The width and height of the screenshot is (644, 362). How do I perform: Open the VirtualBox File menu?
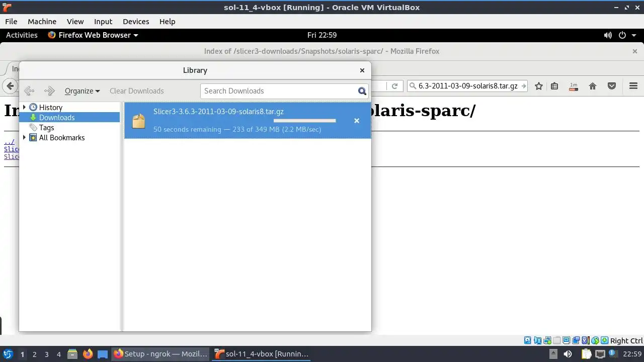pyautogui.click(x=11, y=21)
